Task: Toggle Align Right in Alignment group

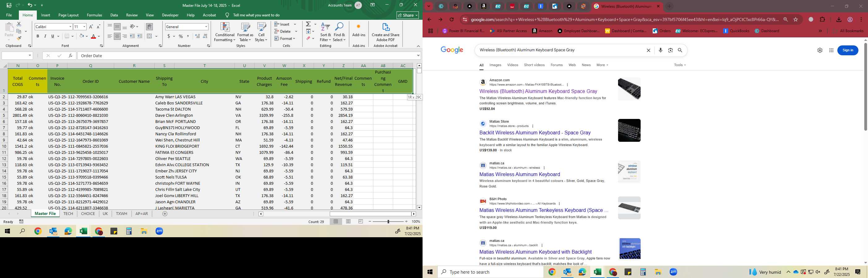Action: (125, 36)
